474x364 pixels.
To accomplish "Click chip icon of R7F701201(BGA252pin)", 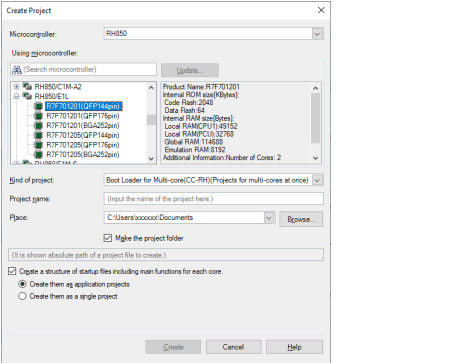I will click(39, 125).
